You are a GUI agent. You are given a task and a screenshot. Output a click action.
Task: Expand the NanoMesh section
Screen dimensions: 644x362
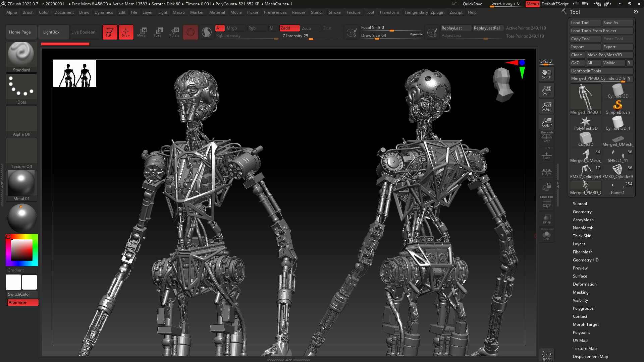pyautogui.click(x=583, y=228)
